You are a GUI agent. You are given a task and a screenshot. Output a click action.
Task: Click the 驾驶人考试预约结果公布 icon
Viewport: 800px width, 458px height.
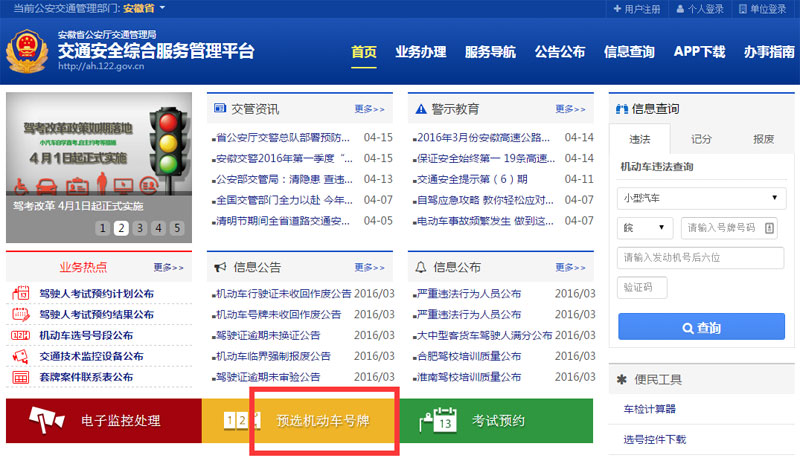click(20, 314)
